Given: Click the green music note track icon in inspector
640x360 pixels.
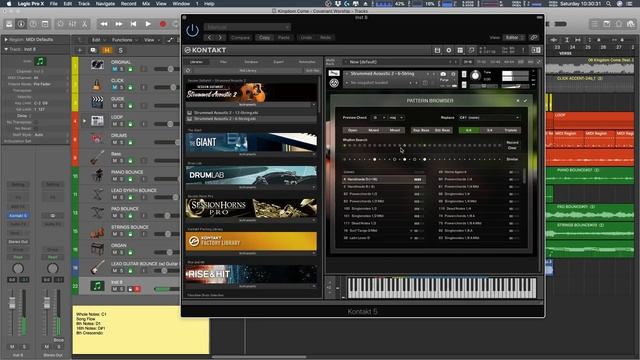Looking at the screenshot, I should (x=40, y=62).
